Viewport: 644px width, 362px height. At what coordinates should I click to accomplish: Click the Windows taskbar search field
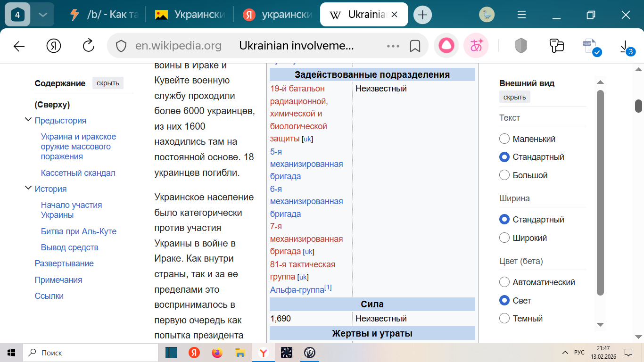92,353
